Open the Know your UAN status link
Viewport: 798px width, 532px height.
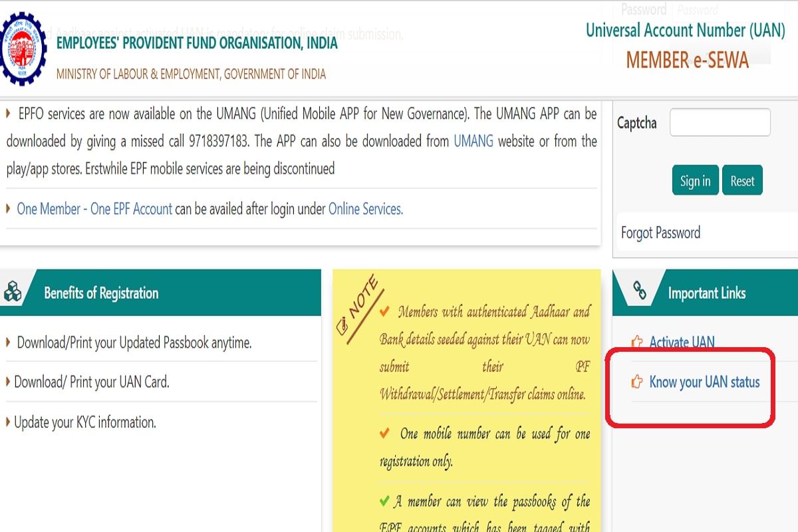click(x=705, y=382)
